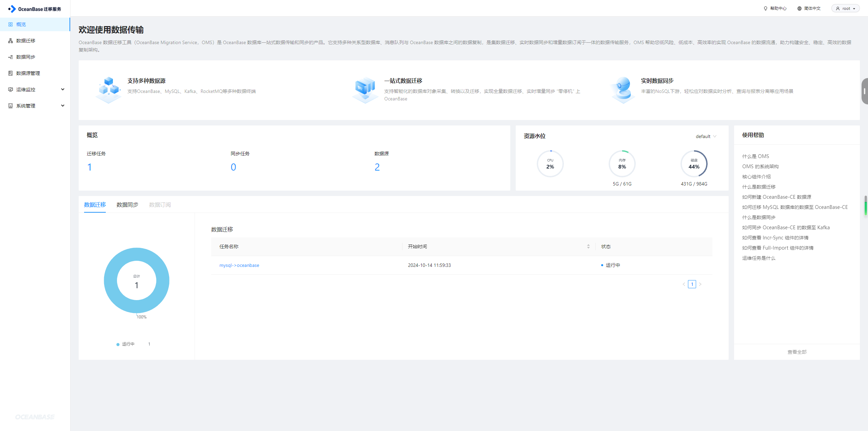Open help link about syncing to Kafka

click(x=786, y=228)
